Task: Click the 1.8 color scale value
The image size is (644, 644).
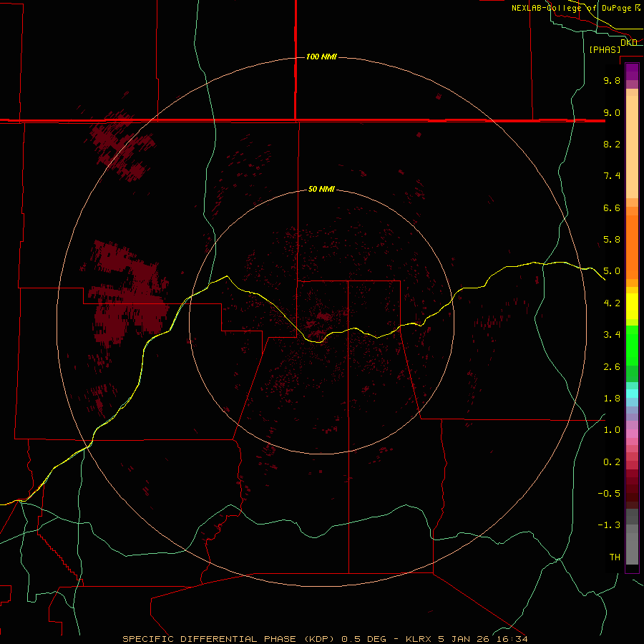Action: (612, 399)
